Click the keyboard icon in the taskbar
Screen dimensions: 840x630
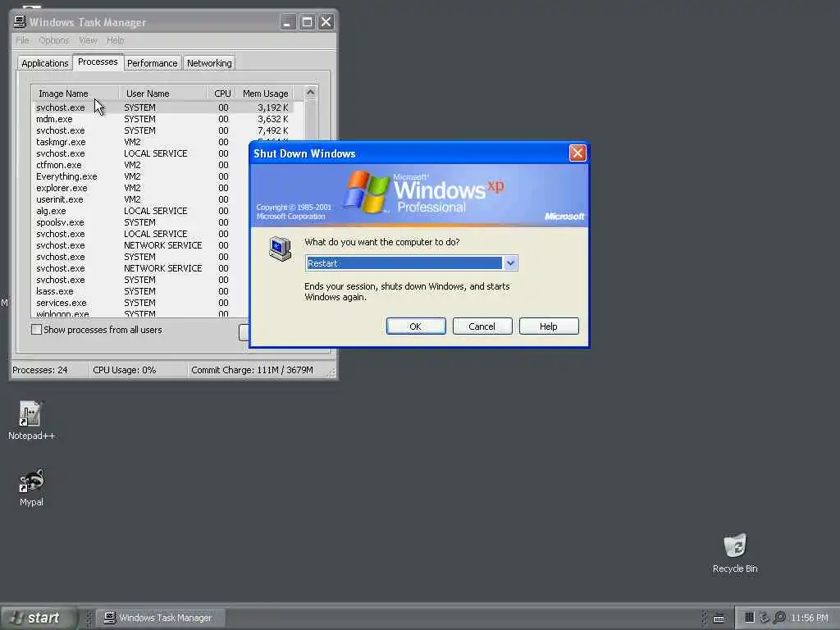[x=719, y=619]
